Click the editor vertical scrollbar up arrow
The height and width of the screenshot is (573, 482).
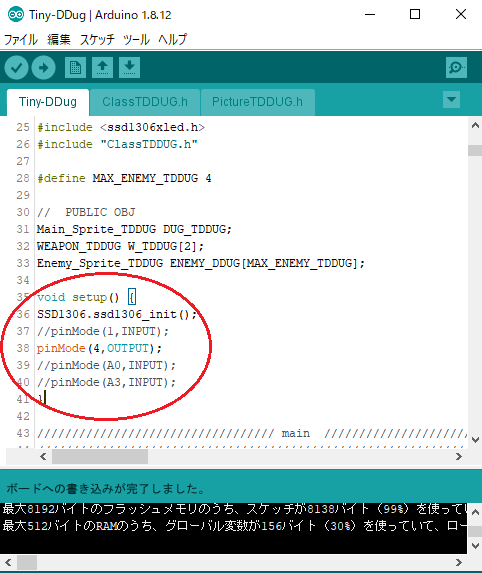point(475,126)
